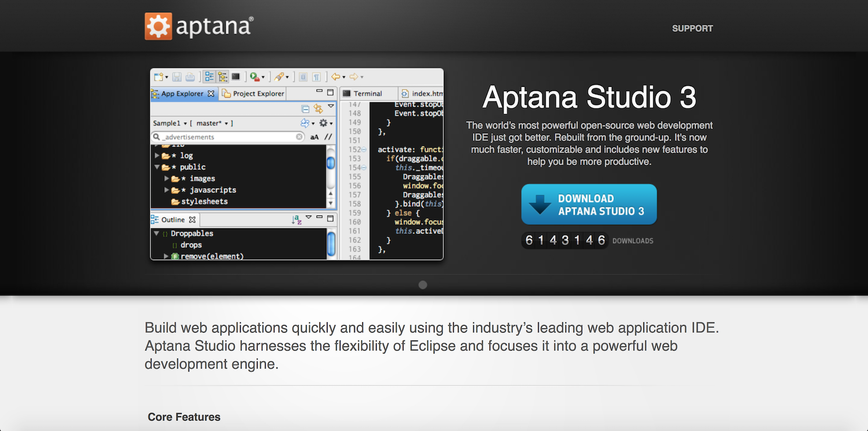The image size is (868, 431).
Task: Toggle block selection mode icon
Action: [303, 76]
